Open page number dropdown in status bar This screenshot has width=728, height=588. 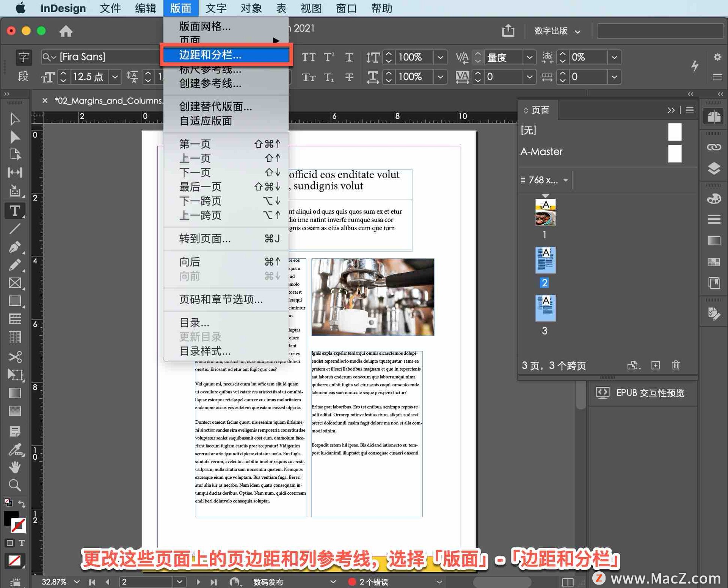point(179,582)
